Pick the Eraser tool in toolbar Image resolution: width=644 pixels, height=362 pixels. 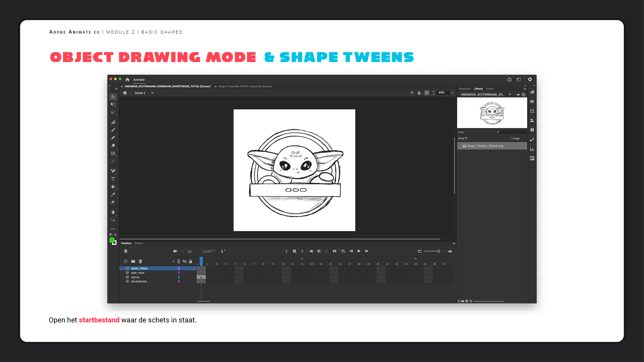(113, 145)
